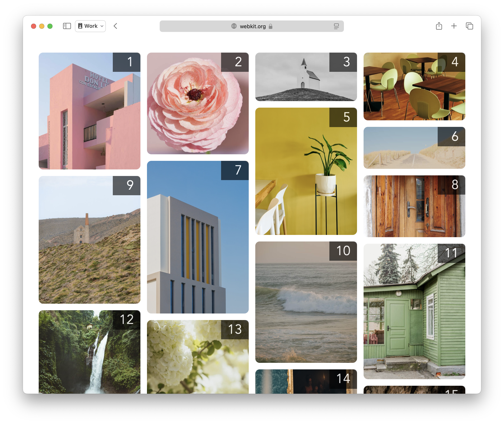Open the green house photo 11
The height and width of the screenshot is (424, 504).
click(x=414, y=311)
